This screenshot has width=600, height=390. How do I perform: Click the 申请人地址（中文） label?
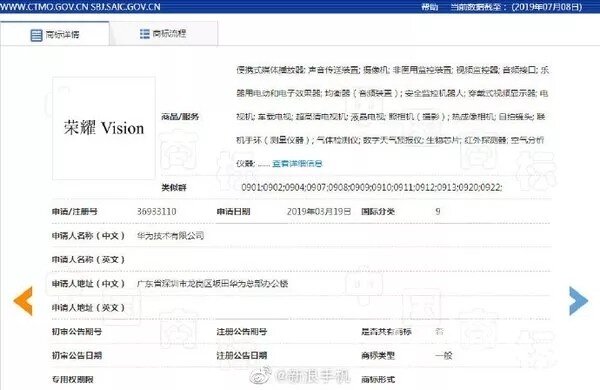[88, 284]
